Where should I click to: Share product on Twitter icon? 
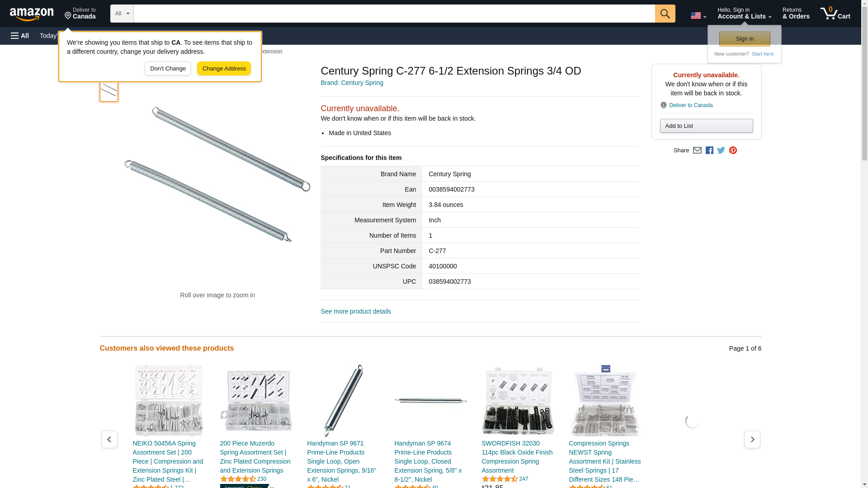pyautogui.click(x=721, y=150)
